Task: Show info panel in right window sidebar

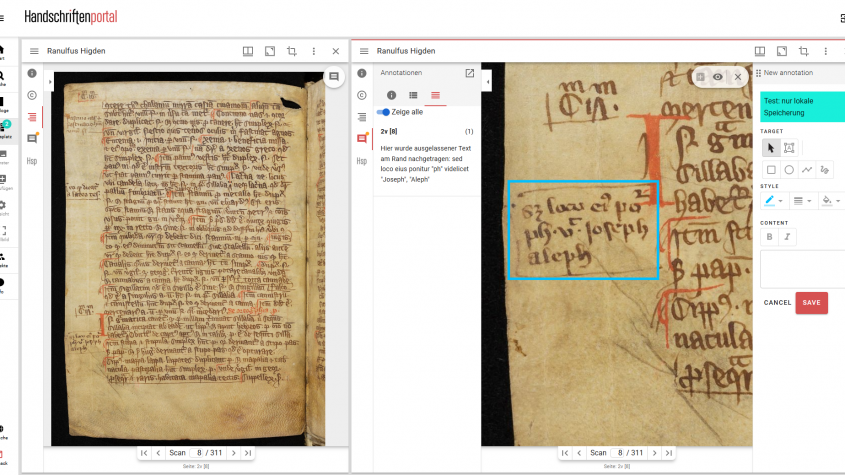Action: click(362, 73)
